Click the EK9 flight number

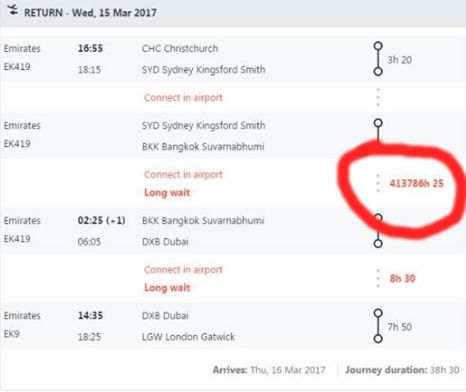12,334
